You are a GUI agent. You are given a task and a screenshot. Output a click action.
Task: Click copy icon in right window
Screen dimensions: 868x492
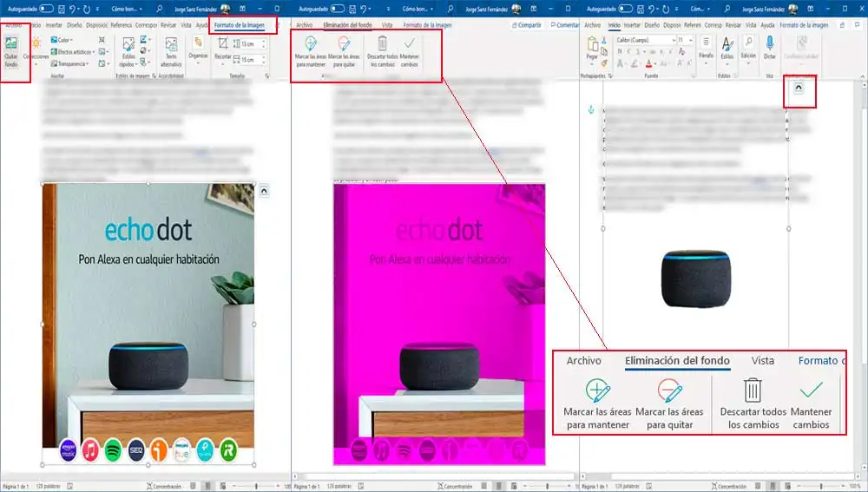604,52
